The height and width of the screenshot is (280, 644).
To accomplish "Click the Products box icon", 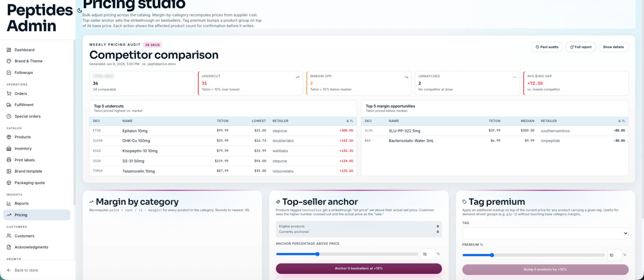I will pos(9,137).
